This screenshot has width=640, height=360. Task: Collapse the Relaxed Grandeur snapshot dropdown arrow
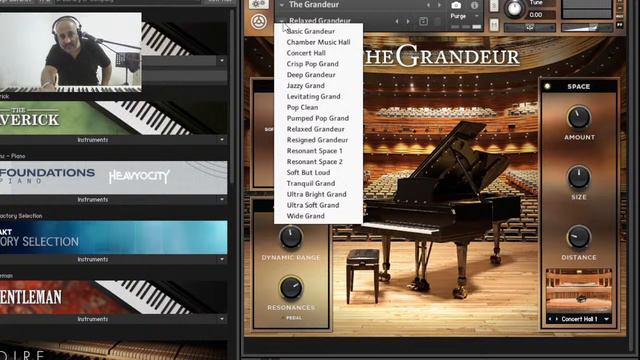point(282,20)
